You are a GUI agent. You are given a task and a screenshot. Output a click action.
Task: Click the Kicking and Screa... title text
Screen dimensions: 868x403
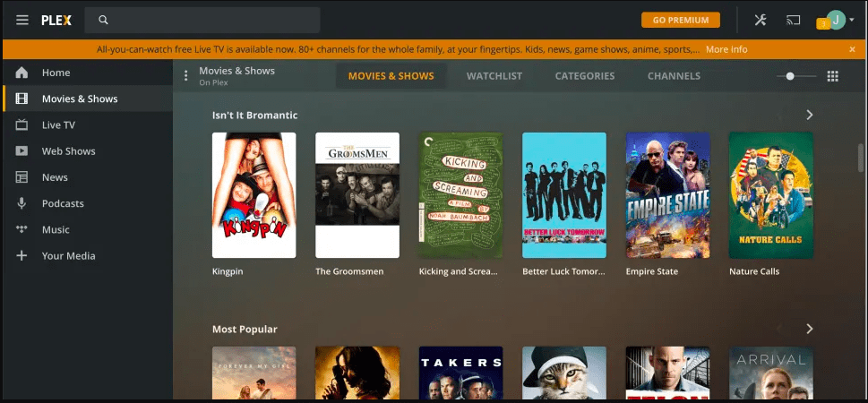pos(459,271)
